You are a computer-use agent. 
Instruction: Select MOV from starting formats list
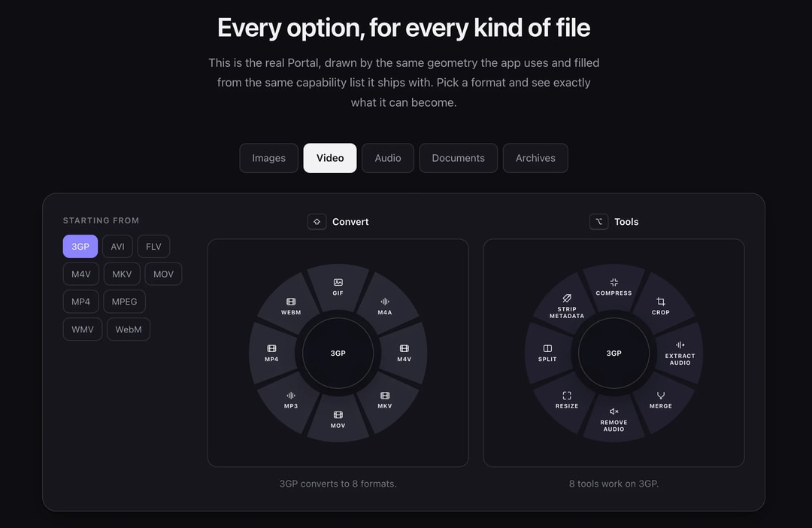pos(163,274)
